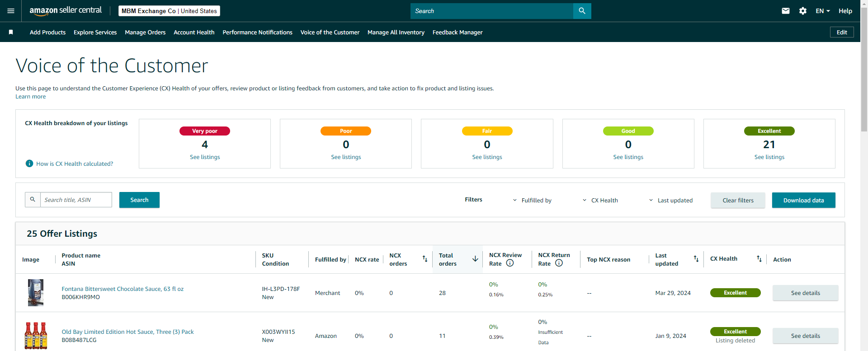The height and width of the screenshot is (351, 868).
Task: Click the Mar 29, 2024 date cell
Action: pyautogui.click(x=673, y=293)
